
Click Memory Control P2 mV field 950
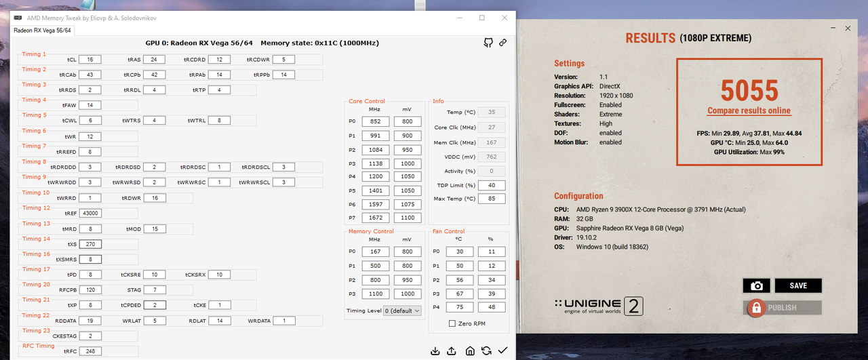pos(407,280)
